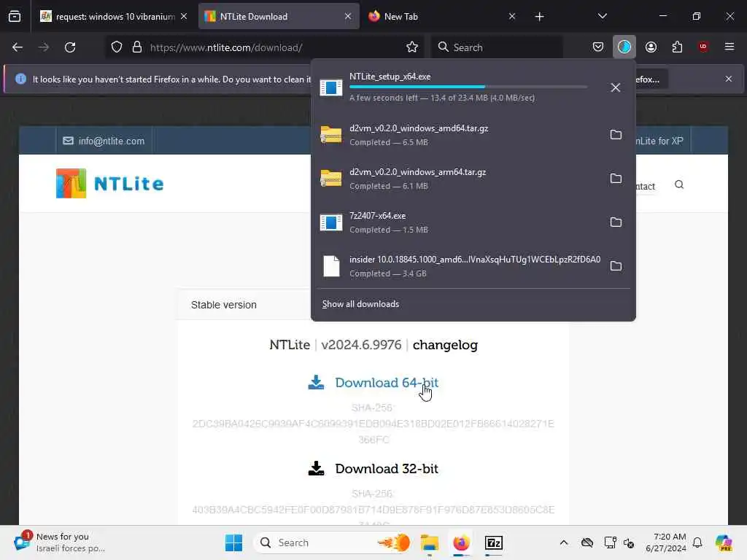Open 7-Zip from the taskbar
The width and height of the screenshot is (747, 560).
(x=494, y=542)
